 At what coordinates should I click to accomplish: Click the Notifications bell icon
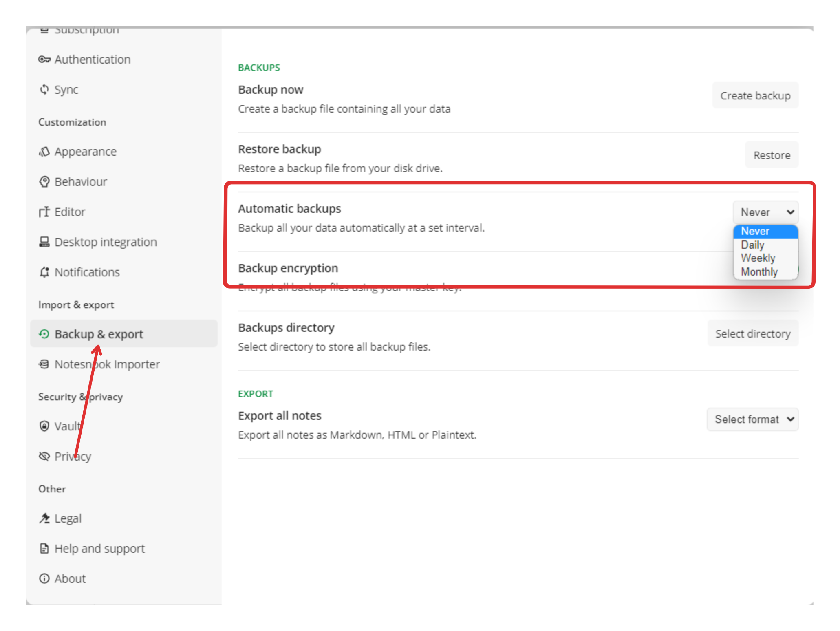point(44,272)
